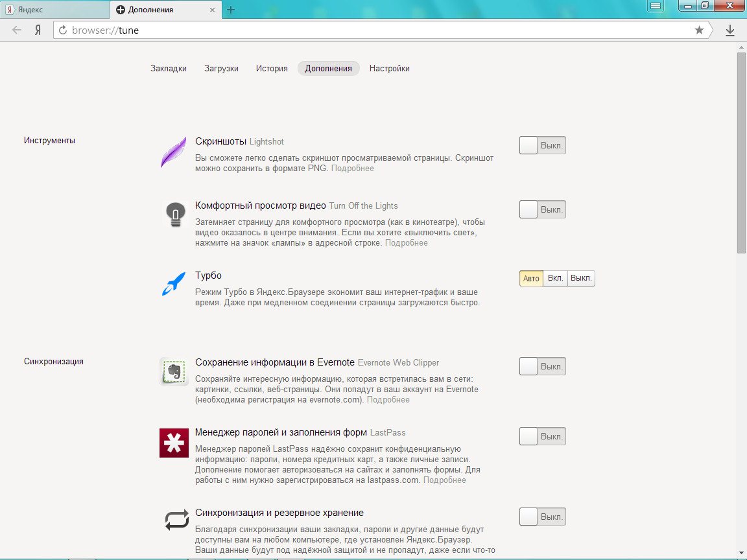The image size is (747, 560).
Task: Click the Яндекс tab favicon
Action: coord(10,10)
